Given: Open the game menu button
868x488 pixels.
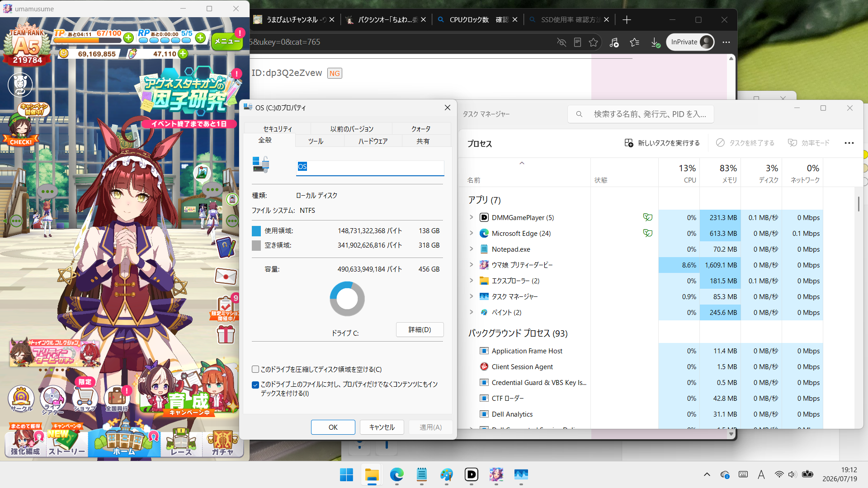Looking at the screenshot, I should tap(227, 41).
